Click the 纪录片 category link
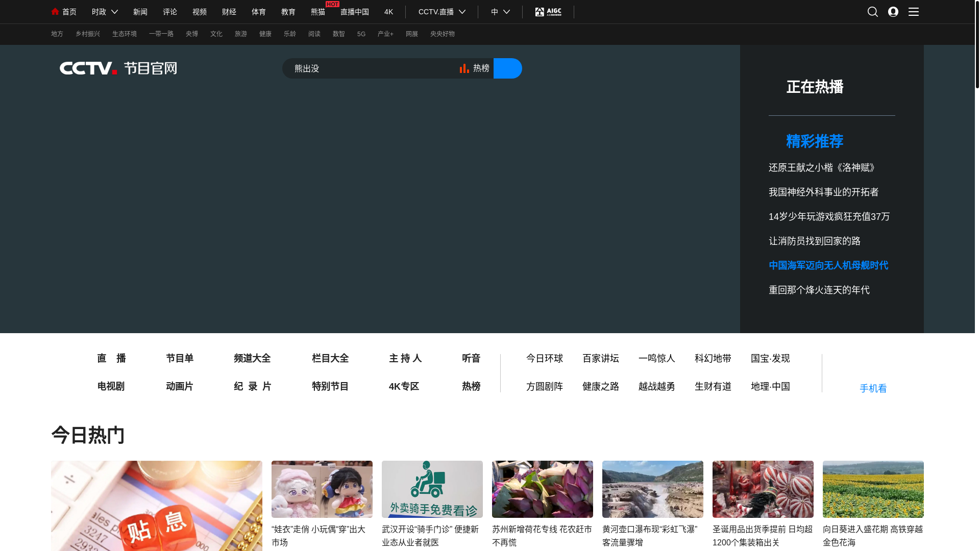This screenshot has width=980, height=551. click(x=252, y=386)
